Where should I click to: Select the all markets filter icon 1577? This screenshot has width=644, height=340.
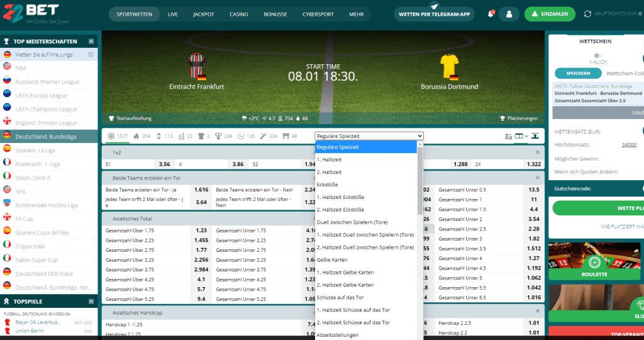[118, 136]
